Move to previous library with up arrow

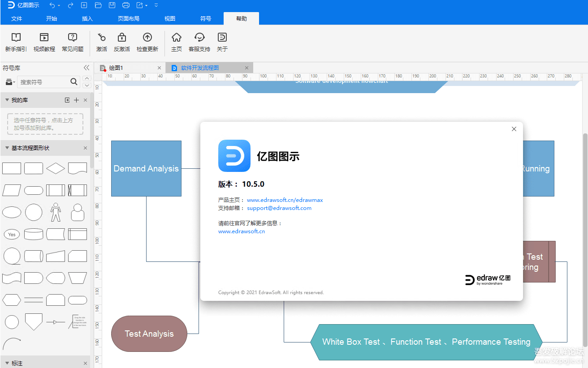87,78
